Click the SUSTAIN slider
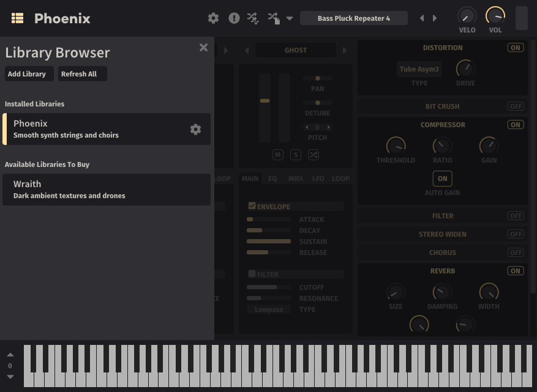The image size is (537, 392). pos(269,242)
